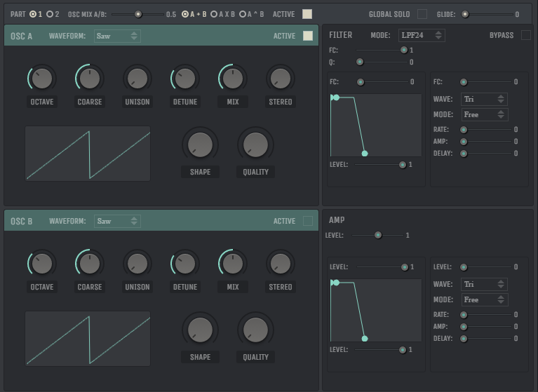
Task: Enable the Global Solo checkbox
Action: (x=422, y=14)
